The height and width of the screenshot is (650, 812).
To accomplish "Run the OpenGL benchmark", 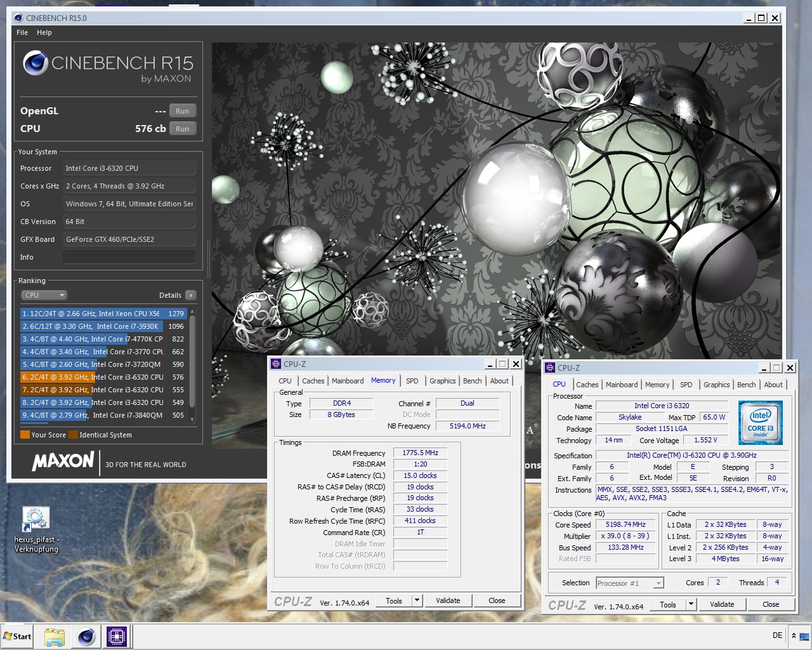I will (x=183, y=111).
